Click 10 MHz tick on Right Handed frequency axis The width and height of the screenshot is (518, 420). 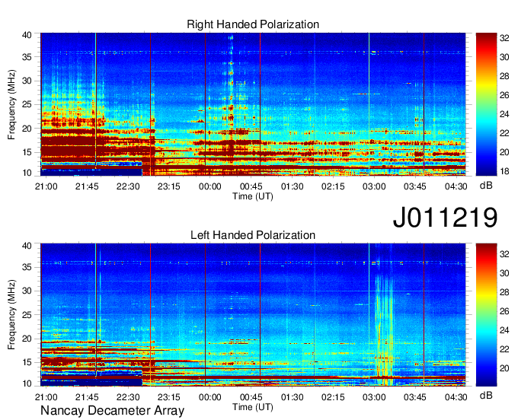point(27,173)
